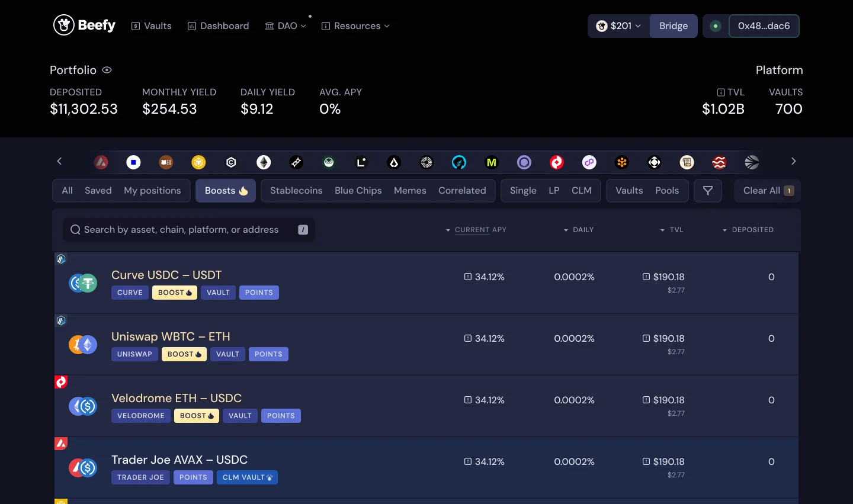Click the platform TVL info icon
The height and width of the screenshot is (504, 853).
[x=721, y=92]
